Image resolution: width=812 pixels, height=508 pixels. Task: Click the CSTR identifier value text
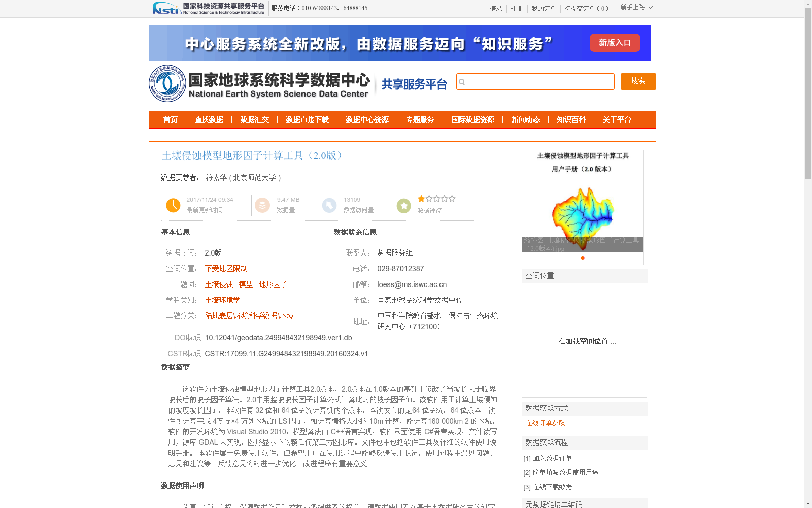click(286, 354)
